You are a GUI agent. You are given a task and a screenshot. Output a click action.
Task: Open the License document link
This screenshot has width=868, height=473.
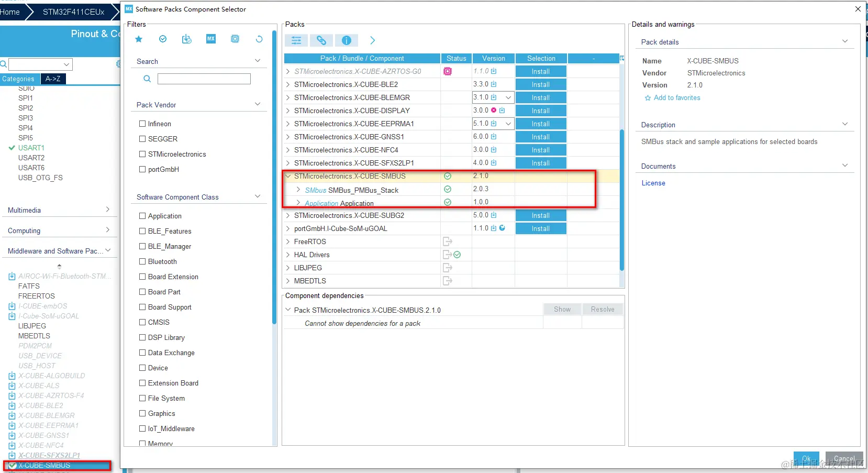tap(653, 183)
